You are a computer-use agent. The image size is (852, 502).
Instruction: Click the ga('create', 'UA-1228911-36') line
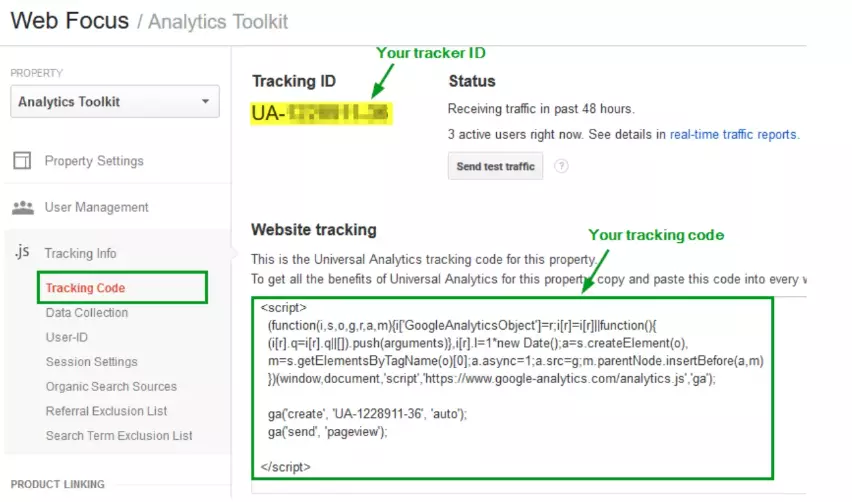(367, 414)
